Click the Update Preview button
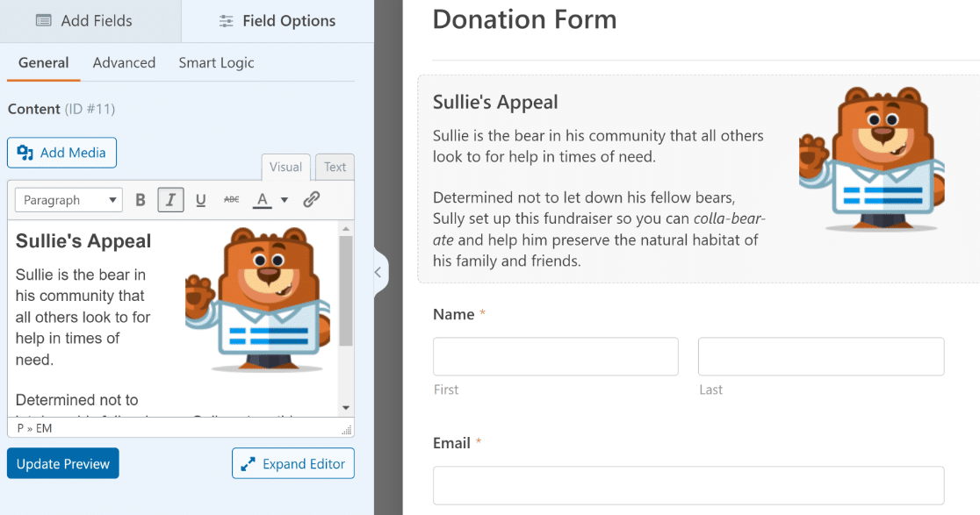 click(63, 464)
